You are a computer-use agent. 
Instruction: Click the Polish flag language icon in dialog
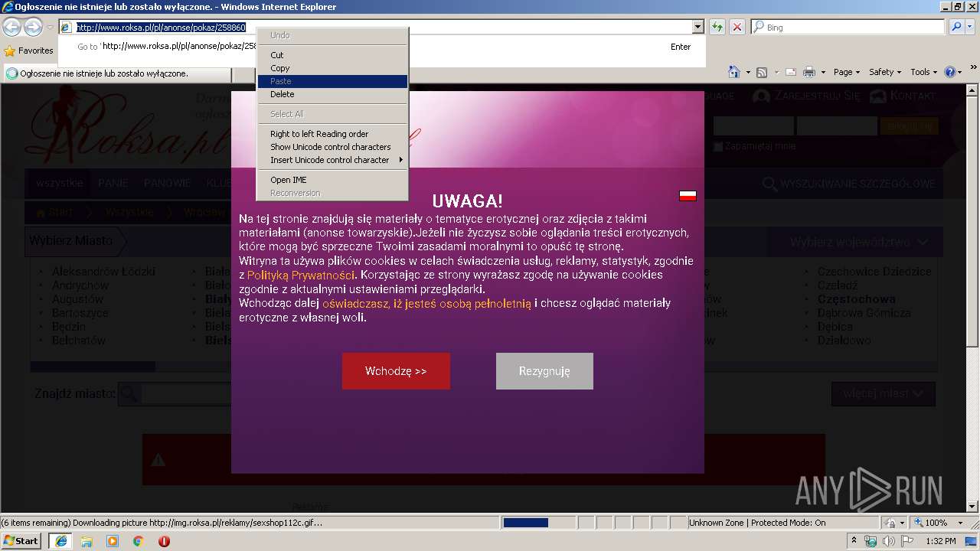click(x=688, y=195)
